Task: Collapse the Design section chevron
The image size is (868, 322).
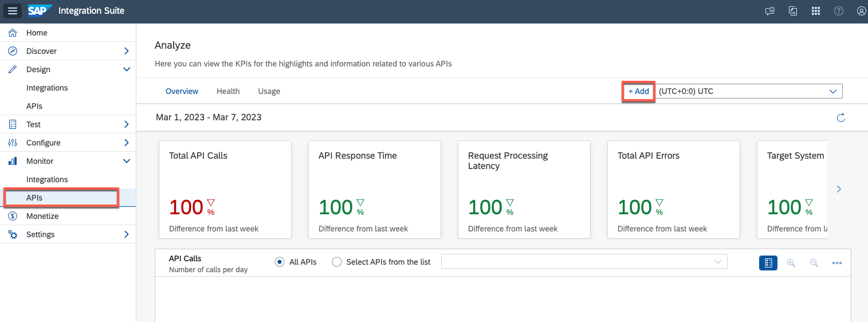Action: coord(127,69)
